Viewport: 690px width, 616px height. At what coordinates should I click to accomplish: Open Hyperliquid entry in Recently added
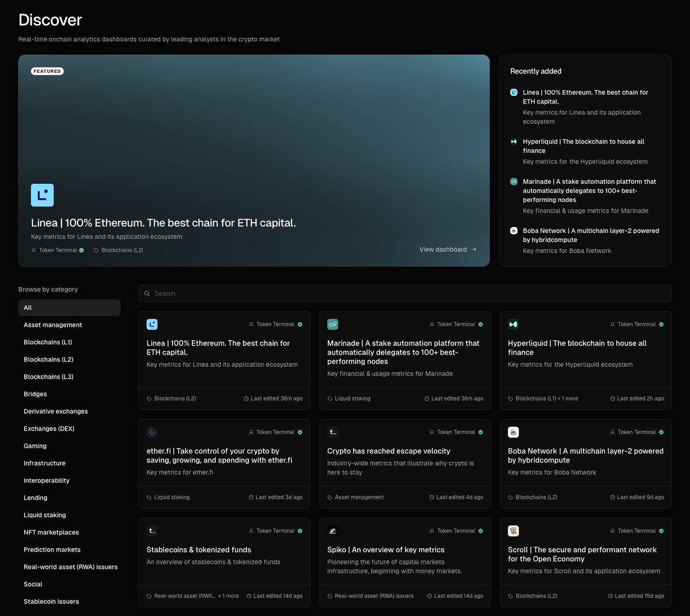click(x=585, y=151)
